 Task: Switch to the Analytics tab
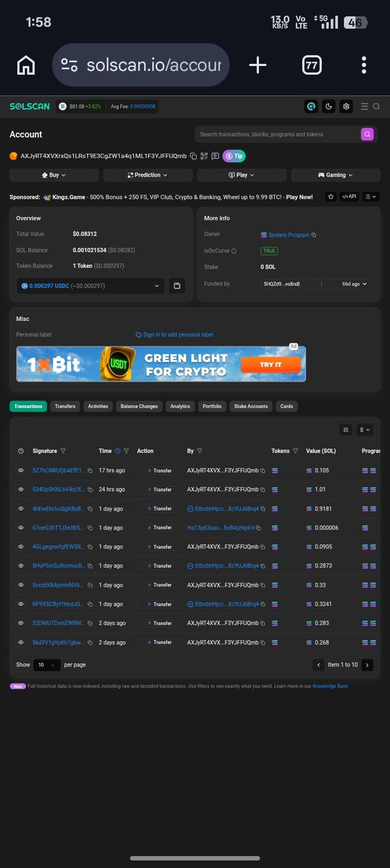pyautogui.click(x=180, y=407)
